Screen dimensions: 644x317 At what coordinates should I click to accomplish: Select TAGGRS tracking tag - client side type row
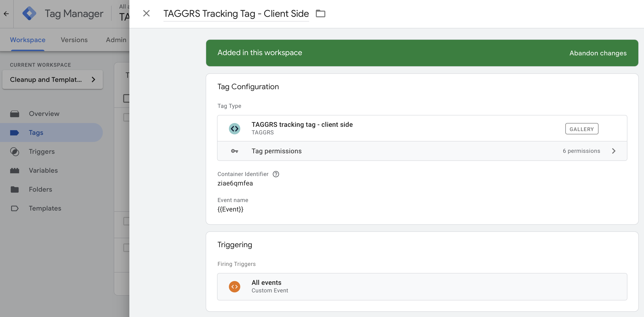422,128
